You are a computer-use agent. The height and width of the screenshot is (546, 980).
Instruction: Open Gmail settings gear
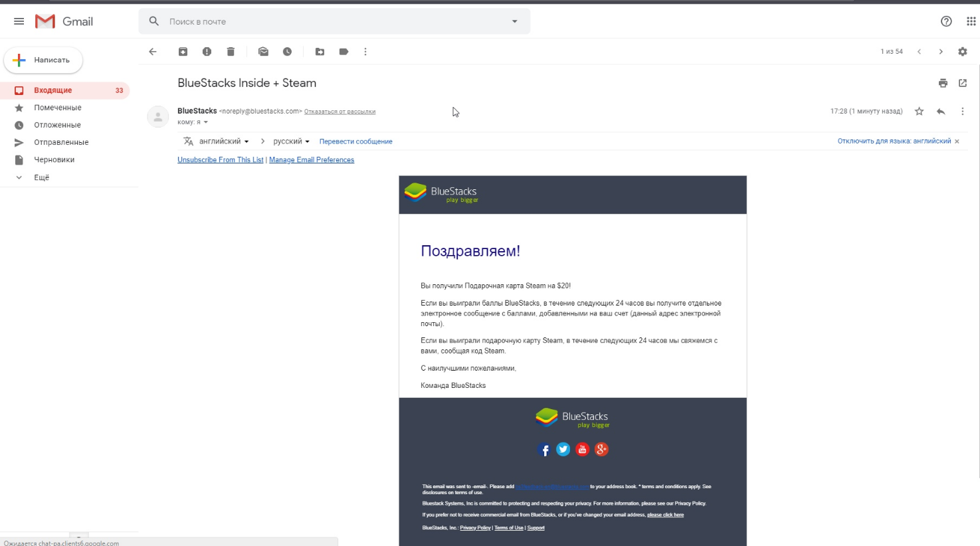pos(963,52)
